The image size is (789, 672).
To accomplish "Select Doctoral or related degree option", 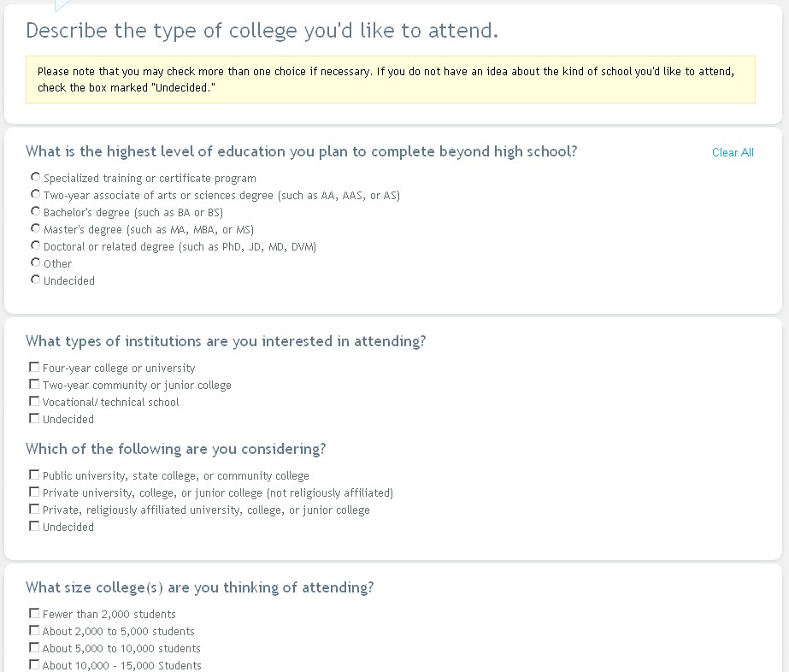I will 35,246.
